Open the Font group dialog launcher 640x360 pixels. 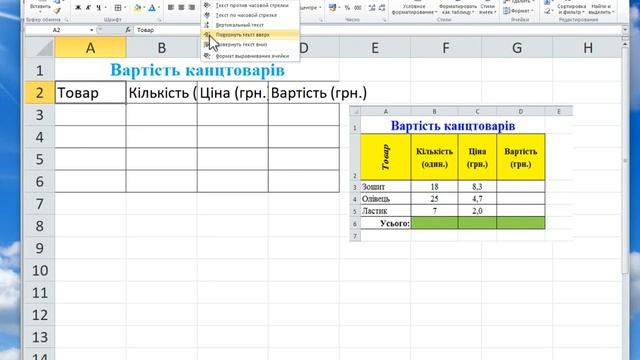[160, 20]
